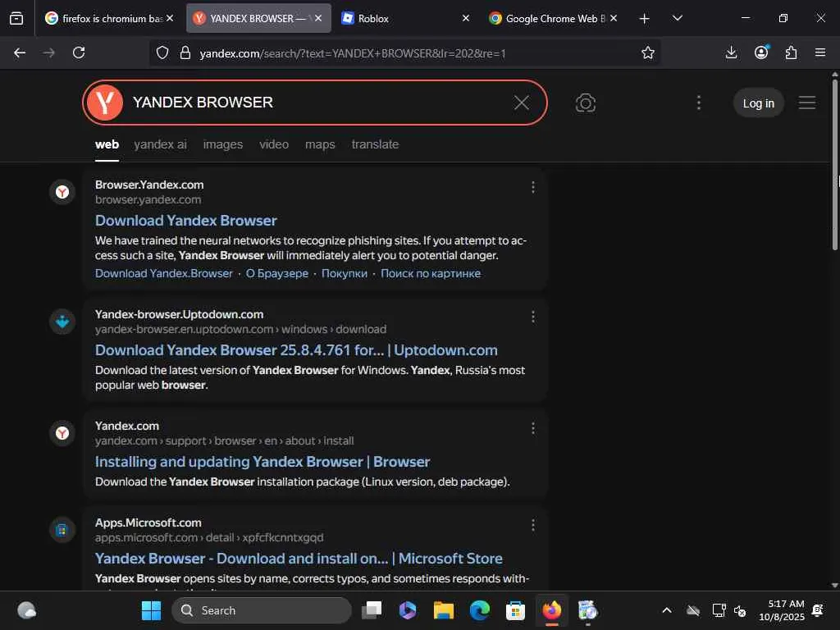This screenshot has height=630, width=840.
Task: Go back to previous page
Action: tap(20, 52)
